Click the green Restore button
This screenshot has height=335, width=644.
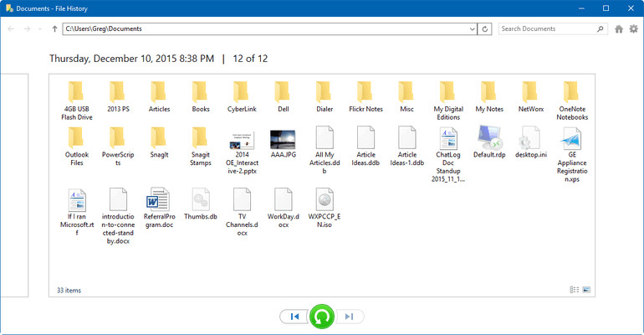click(x=322, y=317)
